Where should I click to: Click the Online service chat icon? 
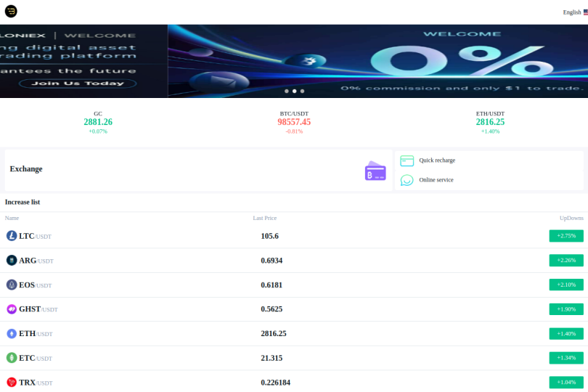click(407, 180)
